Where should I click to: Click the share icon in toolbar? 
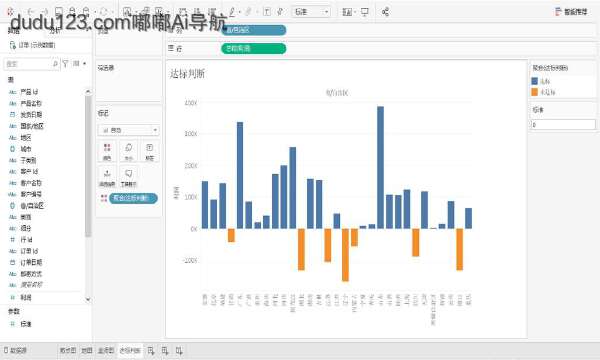coord(385,12)
